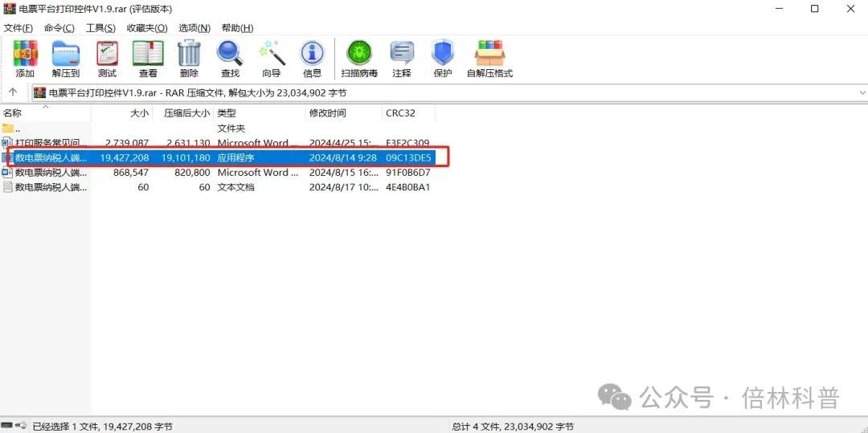This screenshot has width=868, height=433.
Task: Click the parent folder '..' icon
Action: [8, 129]
